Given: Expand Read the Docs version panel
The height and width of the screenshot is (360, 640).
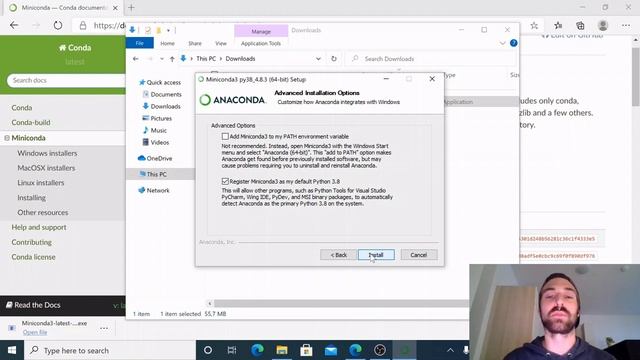Looking at the screenshot, I should tap(62, 305).
